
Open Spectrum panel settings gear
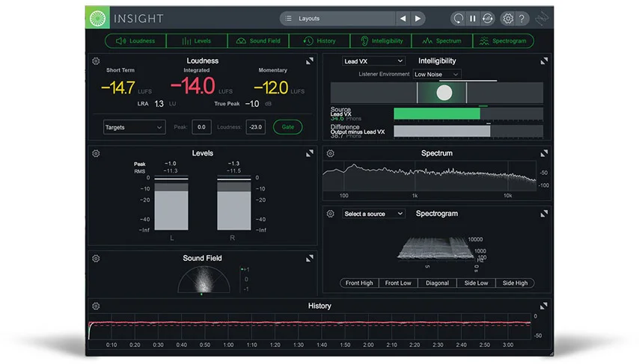click(x=331, y=153)
